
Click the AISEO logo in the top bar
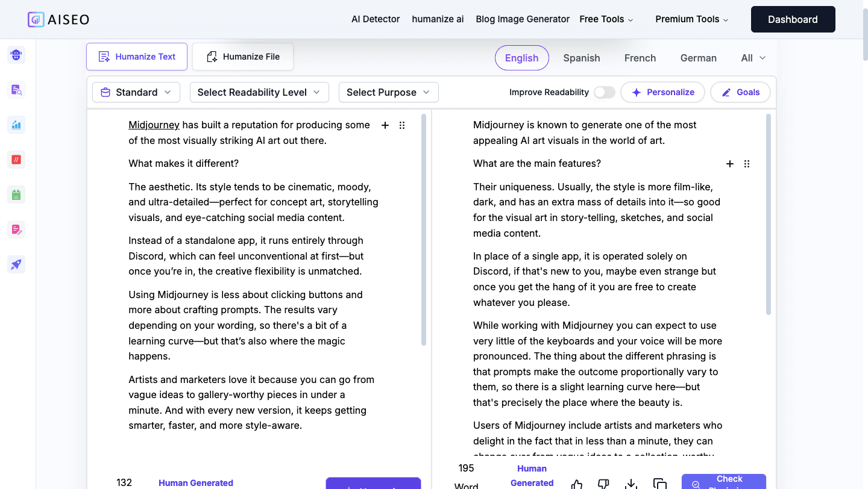pyautogui.click(x=58, y=19)
